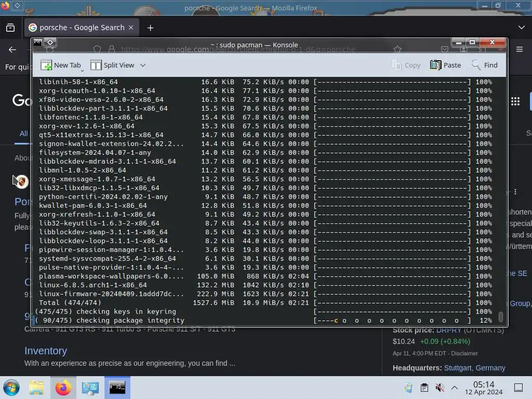
Task: Open the Firefox window menu icon
Action: tap(5, 5)
